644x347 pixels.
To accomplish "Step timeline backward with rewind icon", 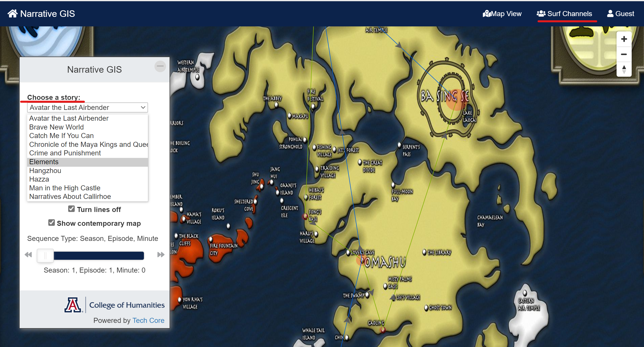I will point(28,255).
